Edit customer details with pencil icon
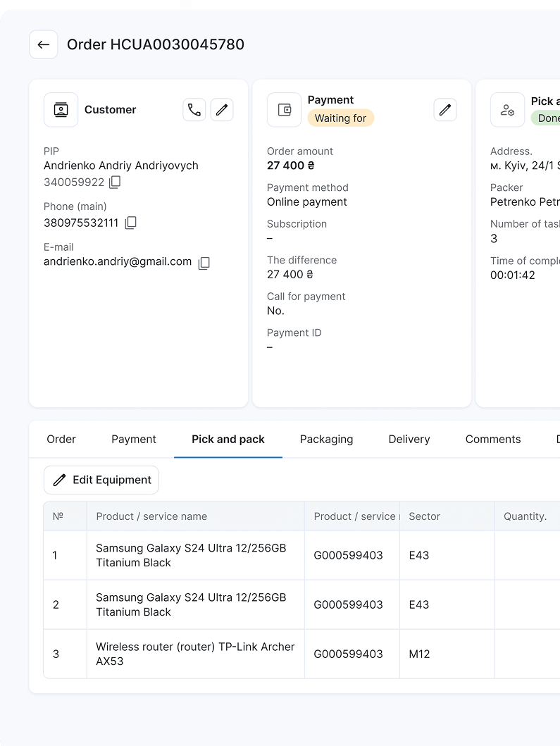The height and width of the screenshot is (746, 560). point(222,110)
